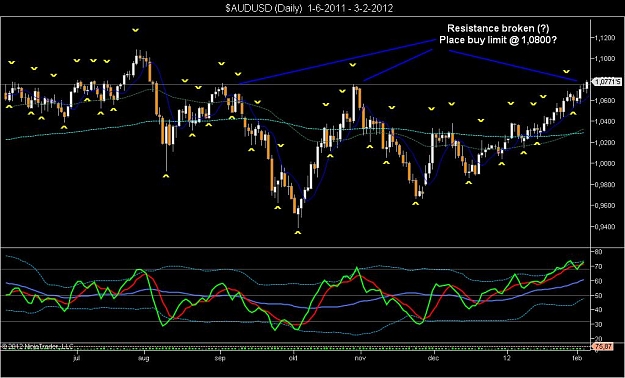The image size is (625, 378).
Task: Click the 0,9800 price axis label
Action: coord(605,185)
